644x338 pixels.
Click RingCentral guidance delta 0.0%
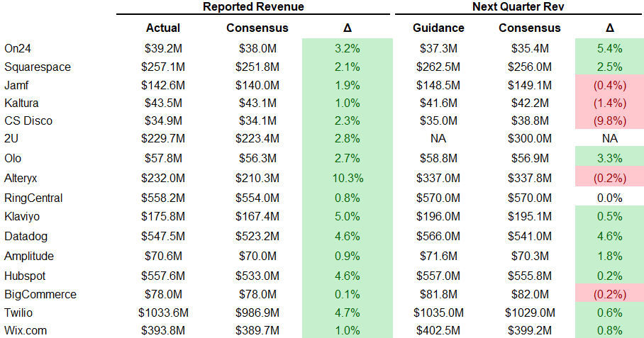pyautogui.click(x=609, y=198)
